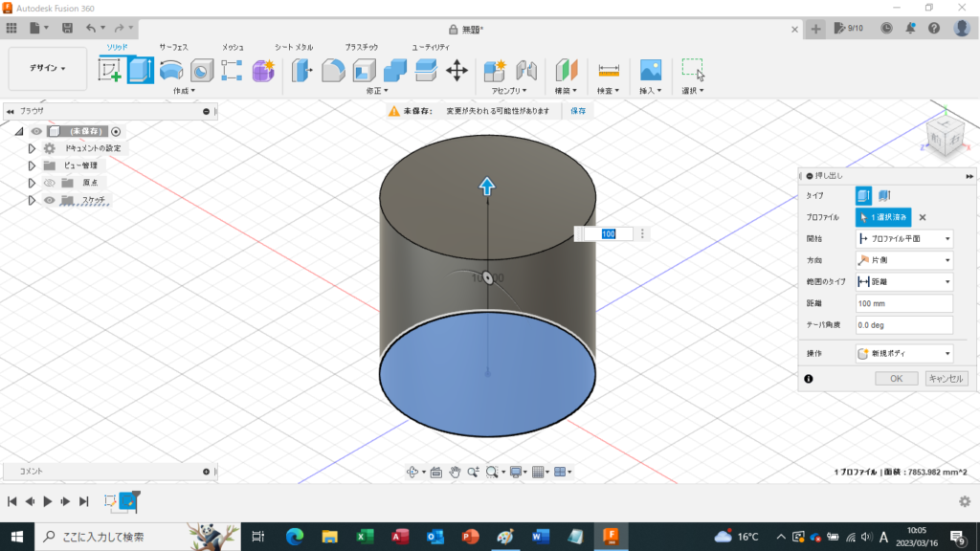Select the Measure tool
This screenshot has width=980, height=551.
tap(608, 70)
